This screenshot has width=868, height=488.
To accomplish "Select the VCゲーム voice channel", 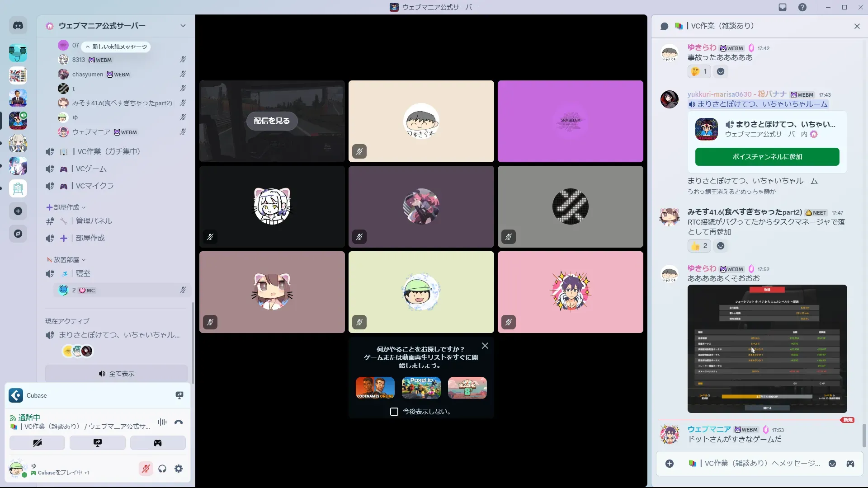I will [91, 169].
